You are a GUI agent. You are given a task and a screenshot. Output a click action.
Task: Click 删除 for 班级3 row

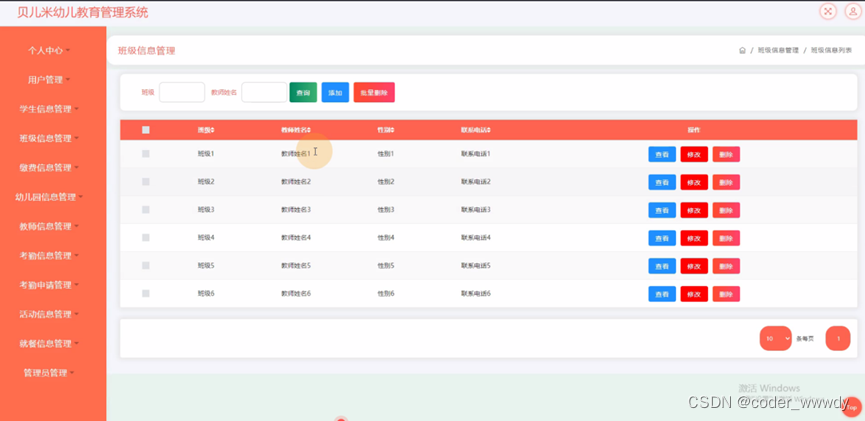[x=726, y=210]
